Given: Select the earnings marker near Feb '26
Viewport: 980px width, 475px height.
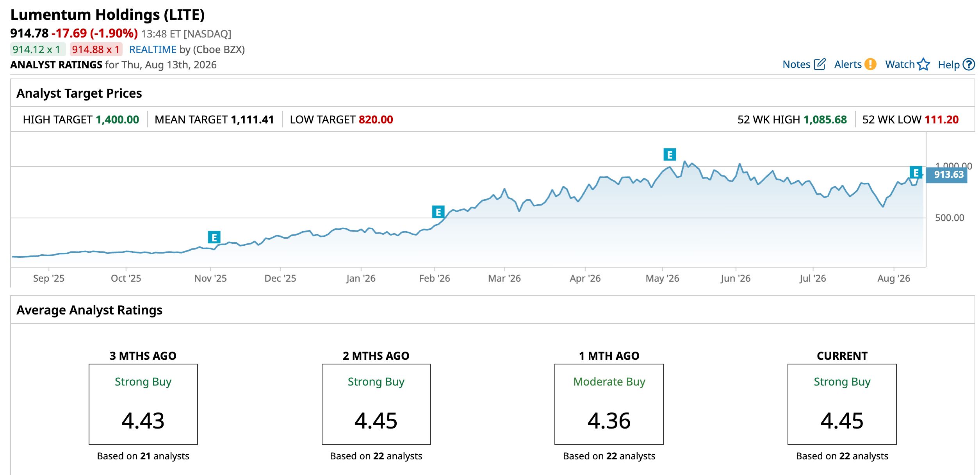Looking at the screenshot, I should coord(438,212).
